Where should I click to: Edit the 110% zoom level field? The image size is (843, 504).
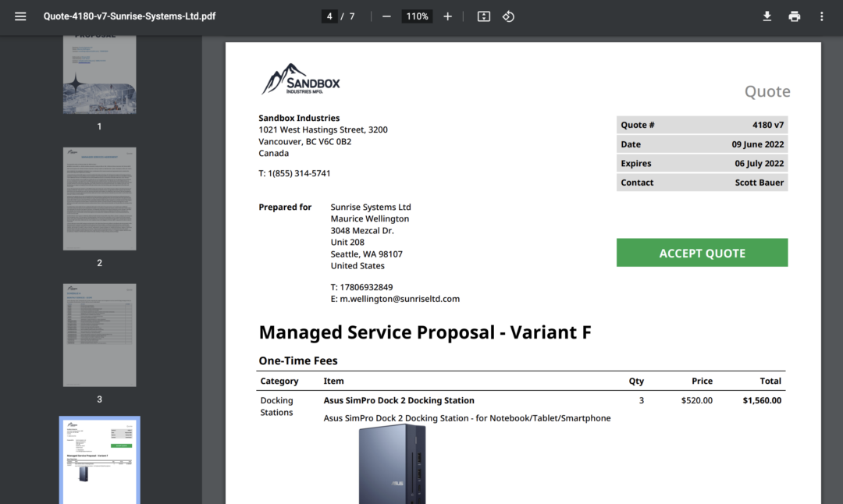(417, 16)
